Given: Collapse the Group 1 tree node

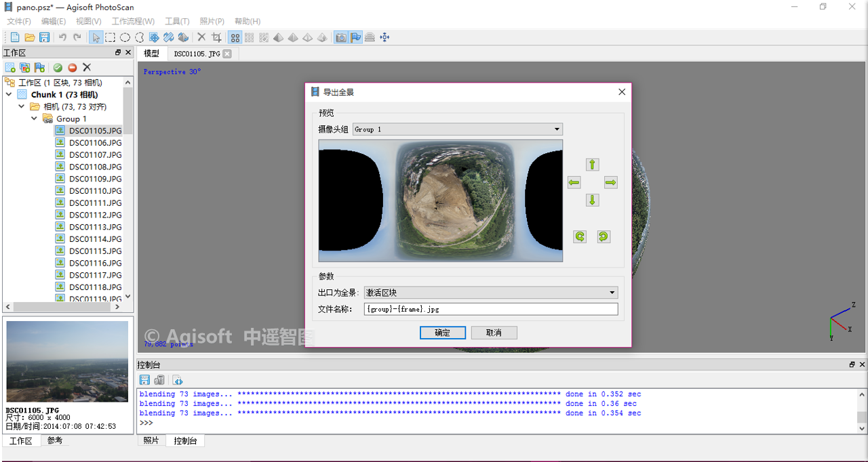Looking at the screenshot, I should [x=35, y=119].
